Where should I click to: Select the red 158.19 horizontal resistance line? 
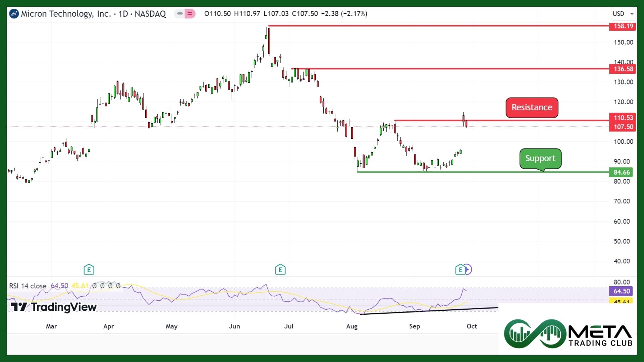pyautogui.click(x=438, y=26)
